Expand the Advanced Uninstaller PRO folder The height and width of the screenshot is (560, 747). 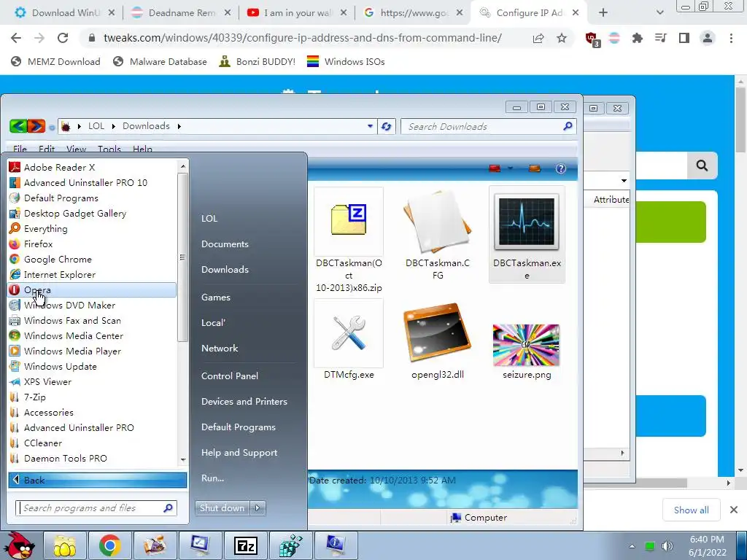point(92,427)
